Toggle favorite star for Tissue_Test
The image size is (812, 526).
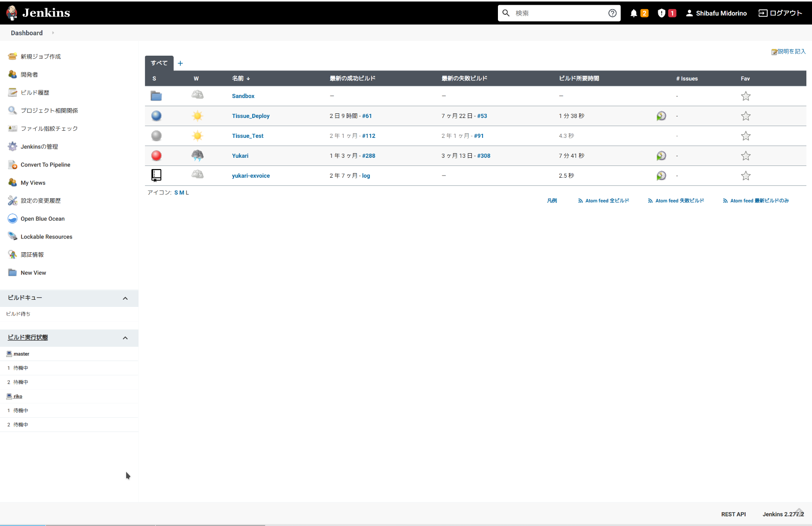pos(746,136)
